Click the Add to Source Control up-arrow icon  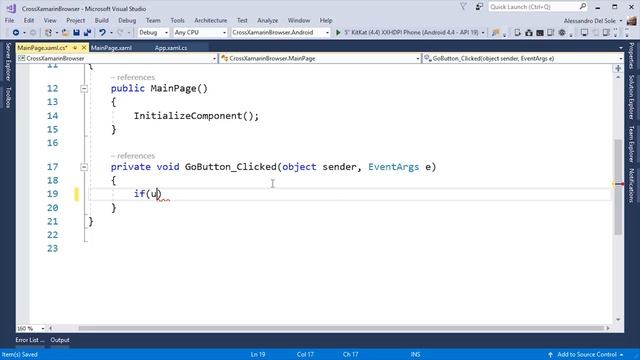[x=550, y=354]
